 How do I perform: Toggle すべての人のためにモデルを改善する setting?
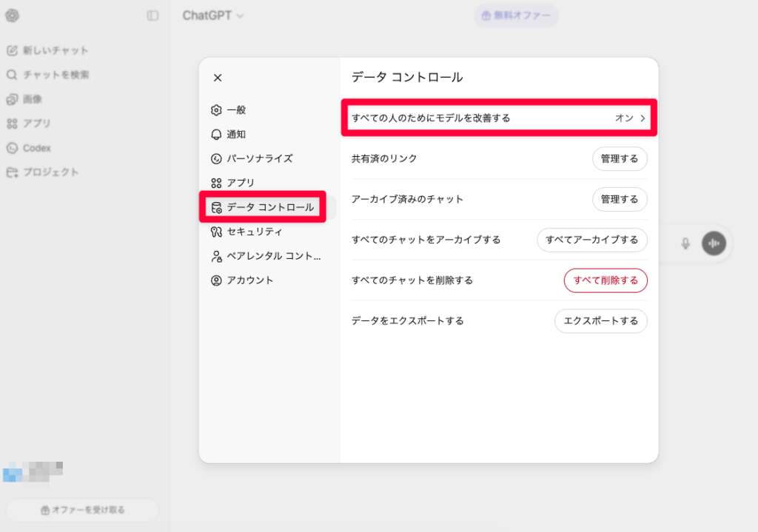pos(498,118)
